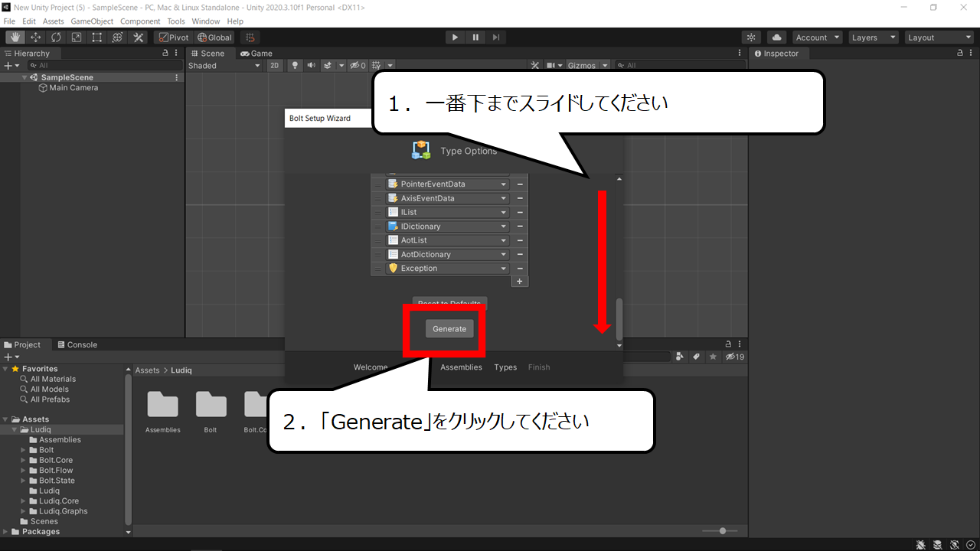Select the Rect tool
The height and width of the screenshot is (551, 980).
click(97, 37)
